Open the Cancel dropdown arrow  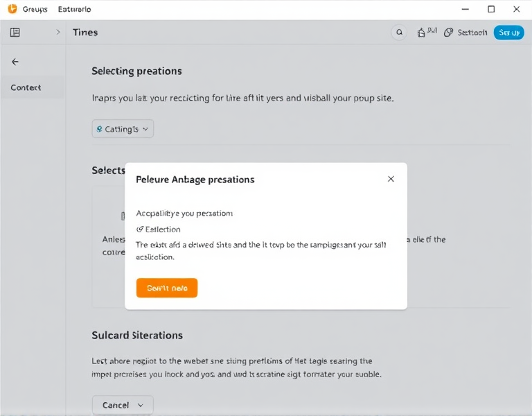141,405
